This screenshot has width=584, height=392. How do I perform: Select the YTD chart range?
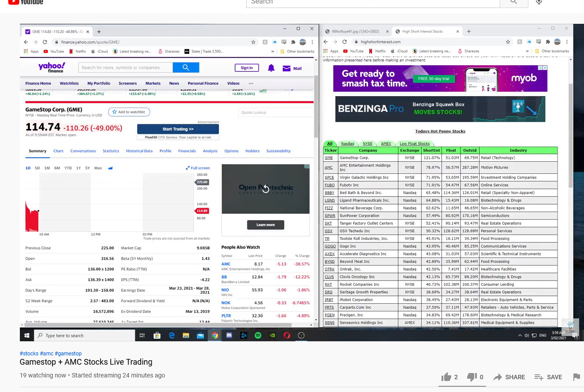coord(68,168)
